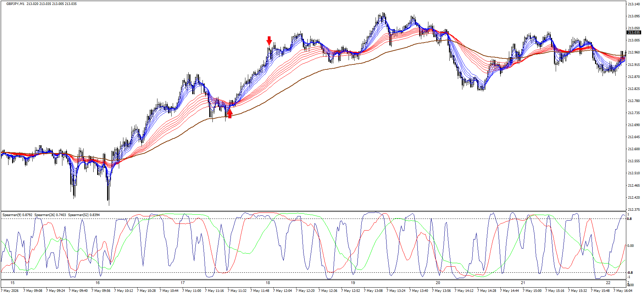Screen dimensions: 644x300
Task: Click session marker number 20
Action: pyautogui.click(x=438, y=283)
